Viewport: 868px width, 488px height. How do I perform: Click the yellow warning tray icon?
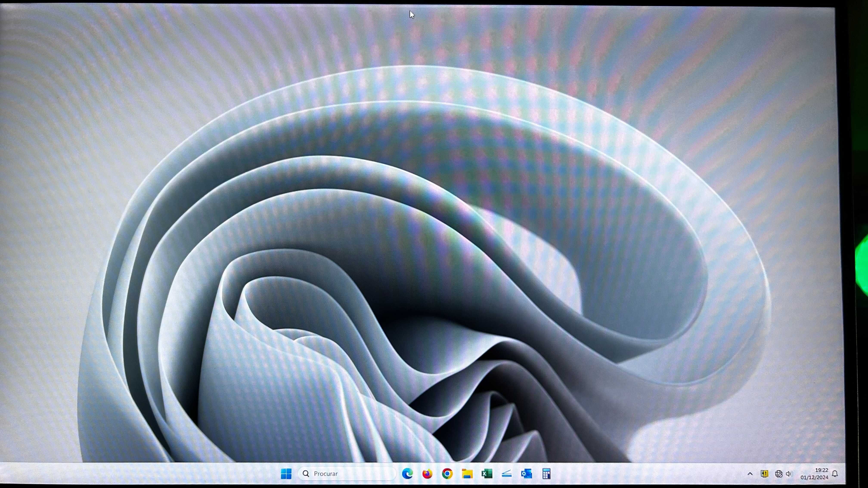(x=764, y=474)
